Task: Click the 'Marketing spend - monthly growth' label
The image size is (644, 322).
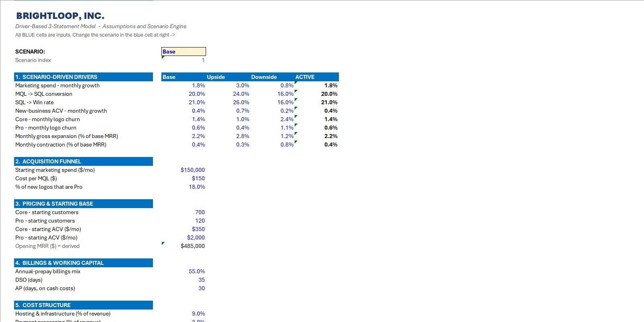Action: tap(57, 85)
